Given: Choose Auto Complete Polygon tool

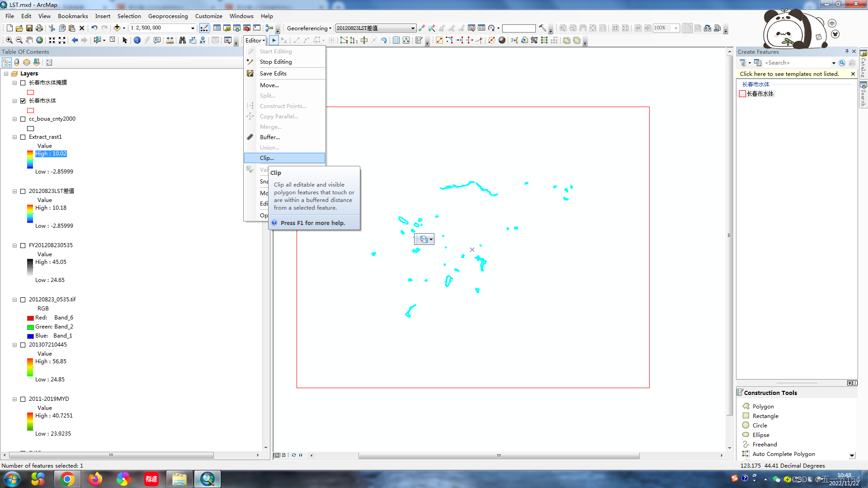Looking at the screenshot, I should pyautogui.click(x=783, y=454).
